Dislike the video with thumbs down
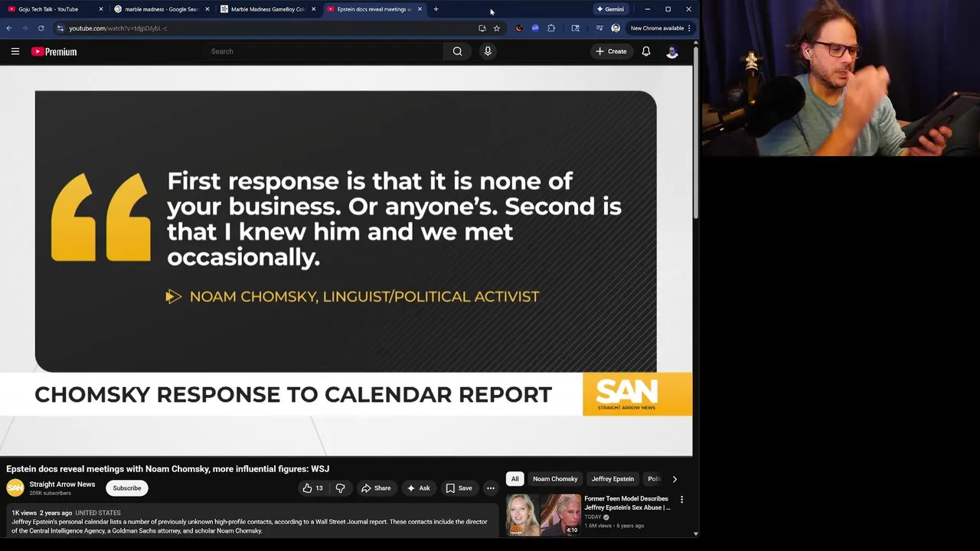 tap(340, 488)
